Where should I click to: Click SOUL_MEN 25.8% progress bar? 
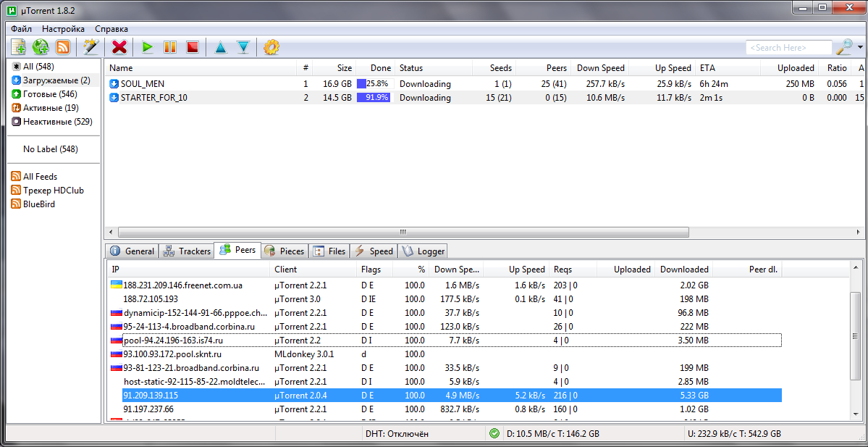coord(375,84)
